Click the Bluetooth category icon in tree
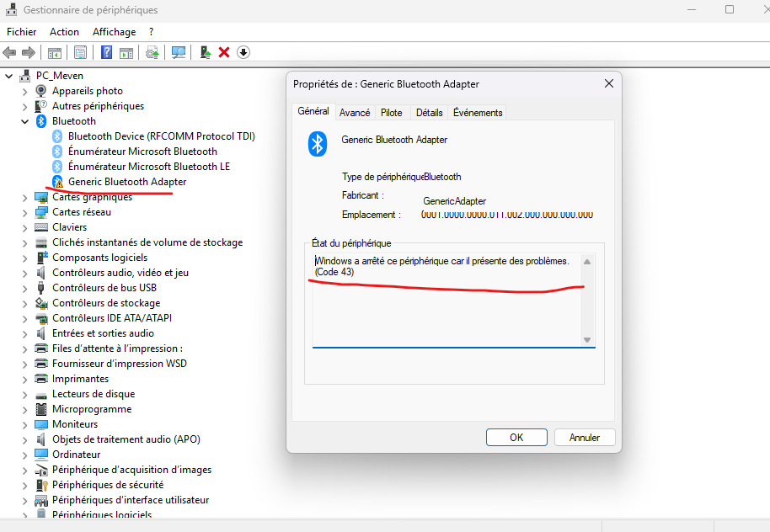 click(x=41, y=121)
